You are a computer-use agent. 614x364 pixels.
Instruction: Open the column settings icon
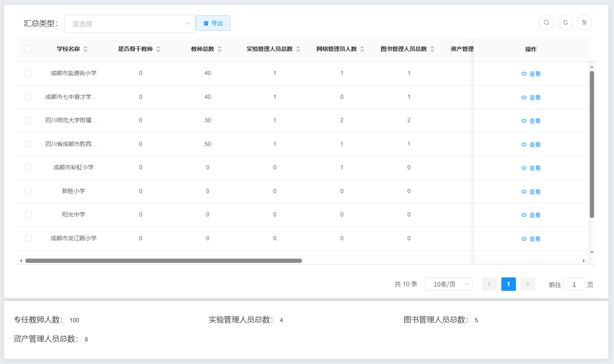pyautogui.click(x=584, y=23)
